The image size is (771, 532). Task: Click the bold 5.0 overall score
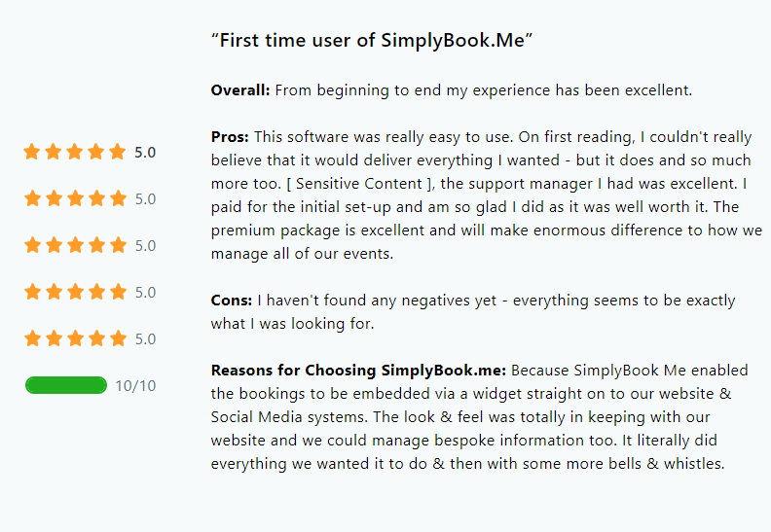tap(145, 153)
